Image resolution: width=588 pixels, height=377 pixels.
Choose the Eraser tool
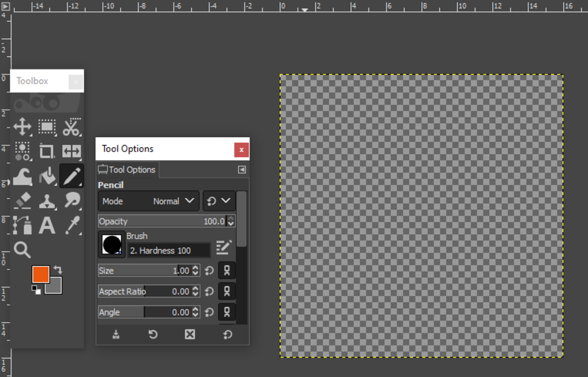(x=23, y=201)
